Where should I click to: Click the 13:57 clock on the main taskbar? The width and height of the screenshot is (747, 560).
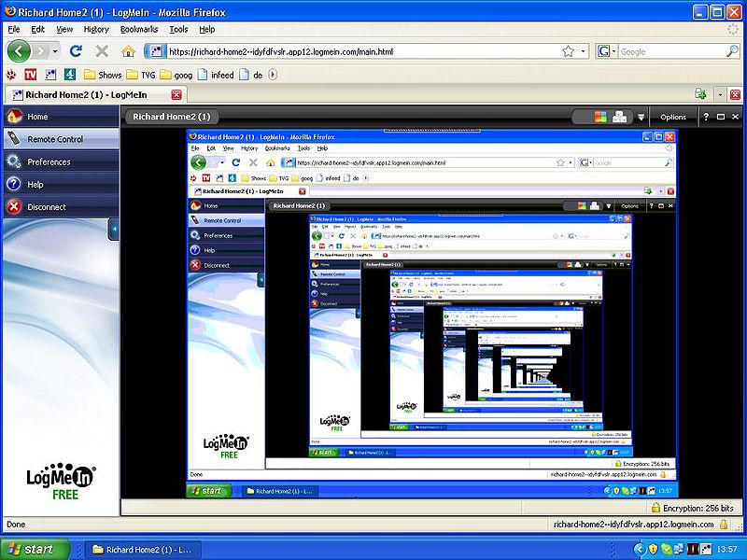click(x=727, y=550)
